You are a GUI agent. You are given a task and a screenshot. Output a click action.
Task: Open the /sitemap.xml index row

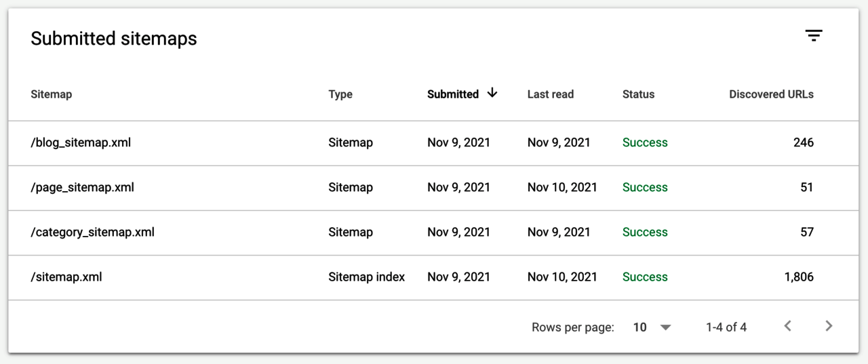(x=66, y=277)
